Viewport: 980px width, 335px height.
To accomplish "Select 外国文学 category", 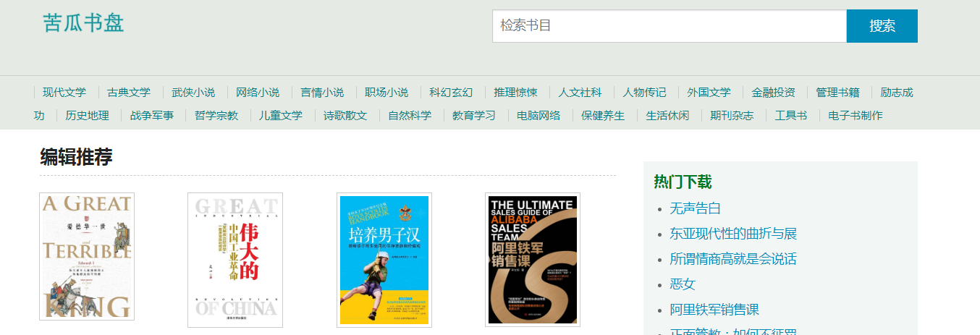I will 709,93.
